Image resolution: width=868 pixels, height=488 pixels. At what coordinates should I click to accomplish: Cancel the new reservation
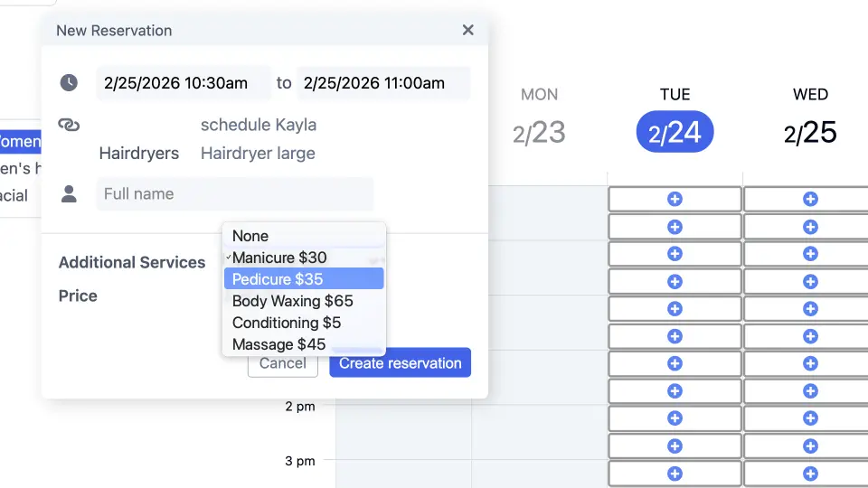(282, 363)
